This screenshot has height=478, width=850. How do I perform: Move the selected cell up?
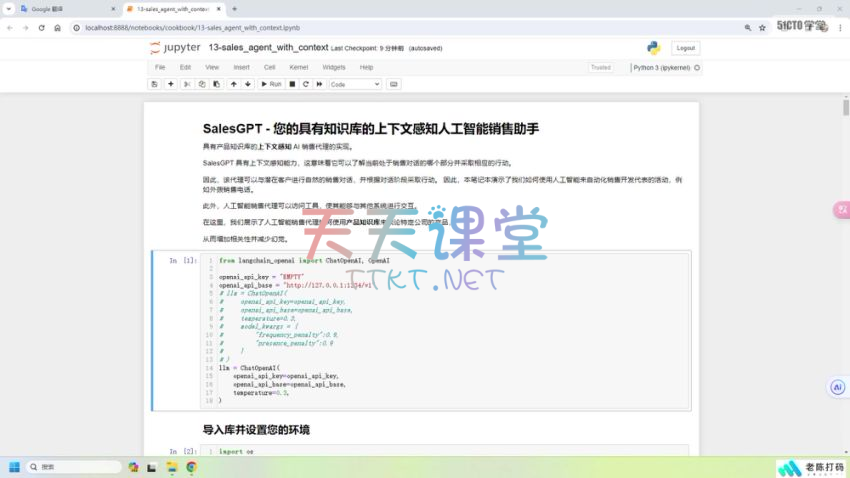(233, 84)
